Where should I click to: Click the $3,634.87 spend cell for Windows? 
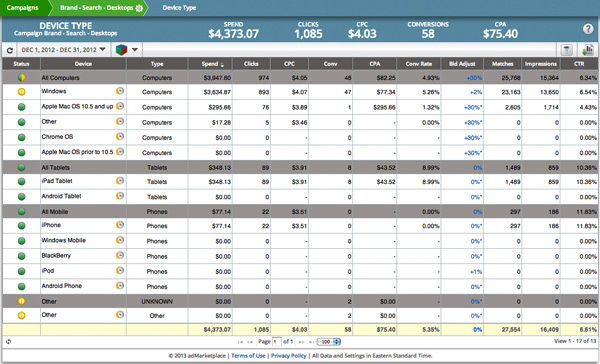[x=217, y=92]
